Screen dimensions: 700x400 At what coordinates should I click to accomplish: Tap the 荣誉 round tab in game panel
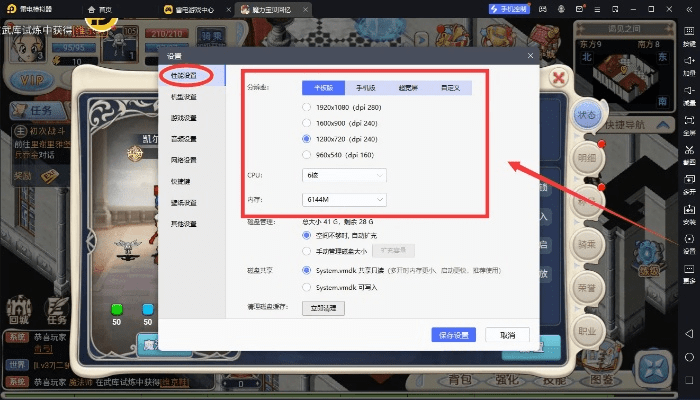click(x=587, y=288)
